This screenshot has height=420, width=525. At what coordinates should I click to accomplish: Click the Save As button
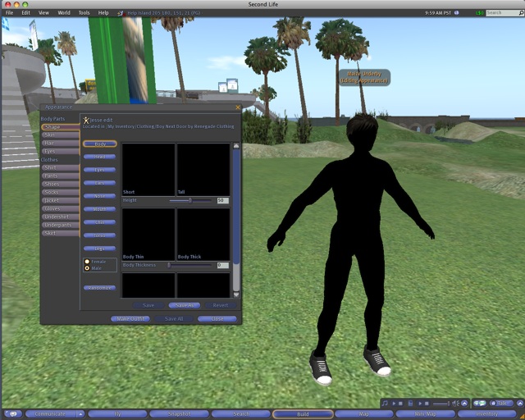pyautogui.click(x=183, y=305)
